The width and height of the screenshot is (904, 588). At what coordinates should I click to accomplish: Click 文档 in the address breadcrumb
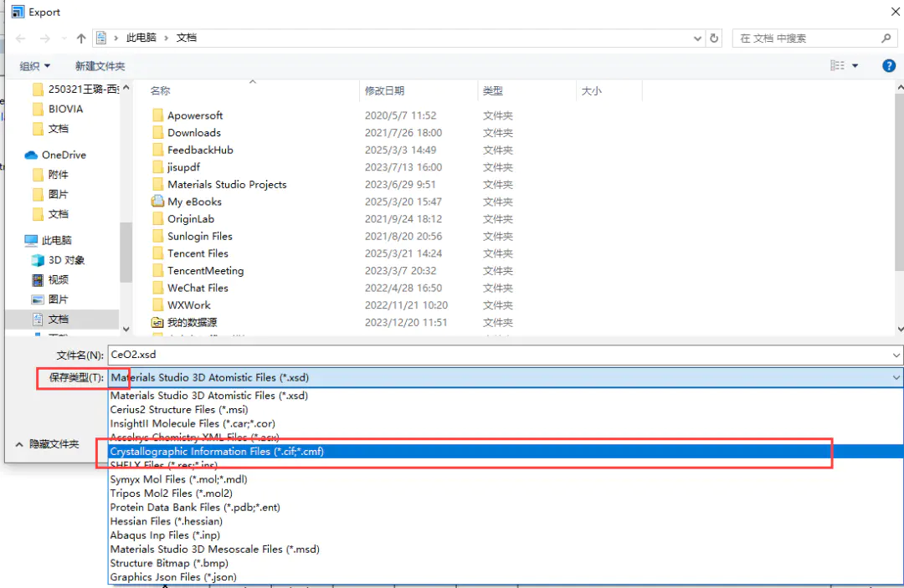click(x=186, y=38)
